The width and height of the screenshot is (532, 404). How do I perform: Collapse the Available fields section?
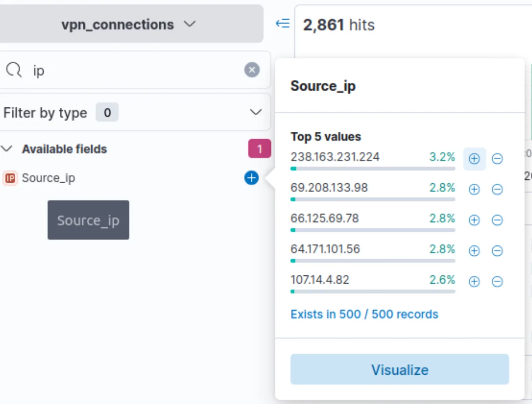7,149
